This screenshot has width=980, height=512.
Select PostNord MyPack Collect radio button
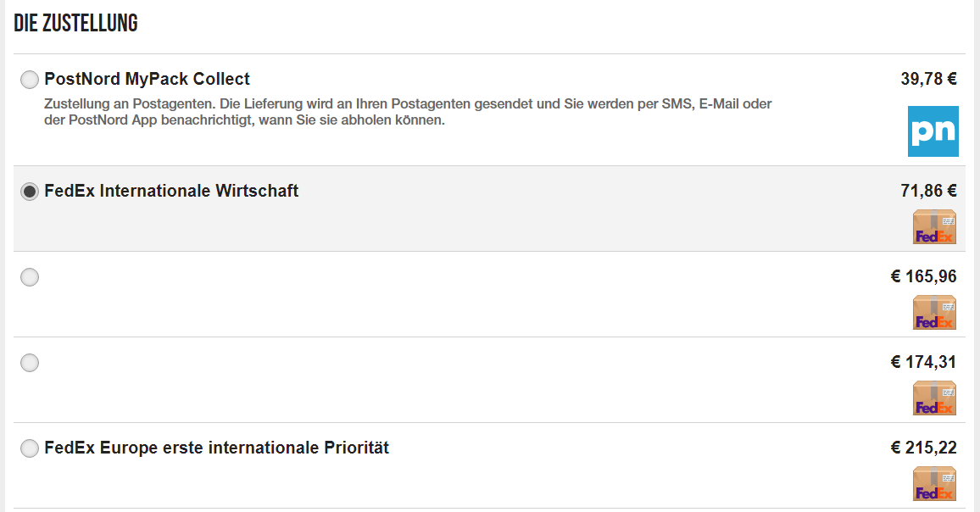click(x=30, y=80)
